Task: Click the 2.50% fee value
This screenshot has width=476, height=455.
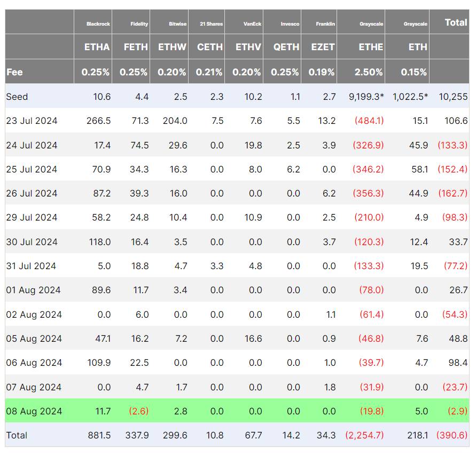Action: [369, 72]
